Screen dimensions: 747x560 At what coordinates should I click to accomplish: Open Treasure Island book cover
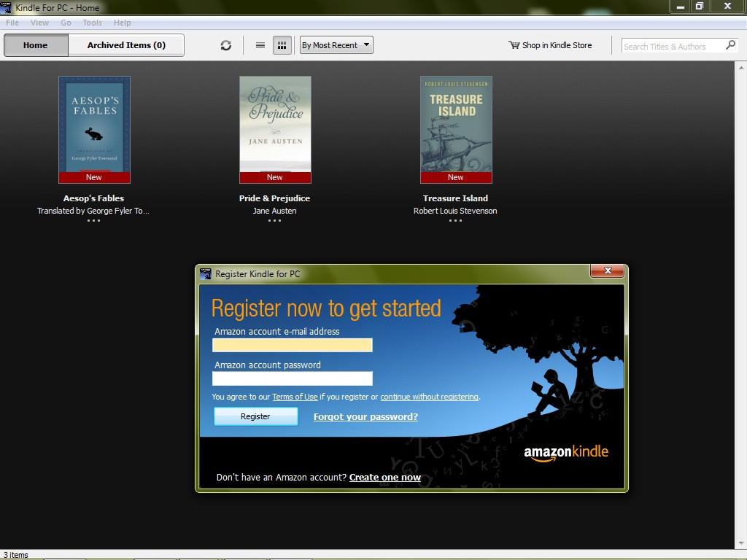coord(456,130)
